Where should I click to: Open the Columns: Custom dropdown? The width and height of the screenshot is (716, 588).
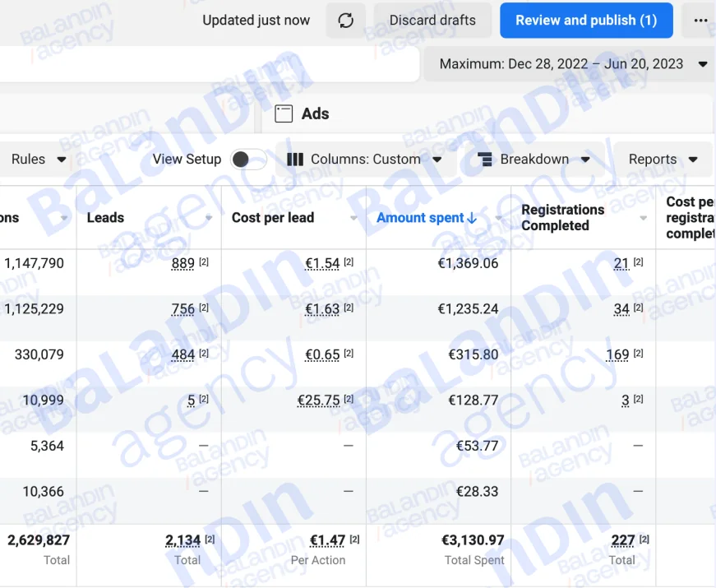pos(366,160)
